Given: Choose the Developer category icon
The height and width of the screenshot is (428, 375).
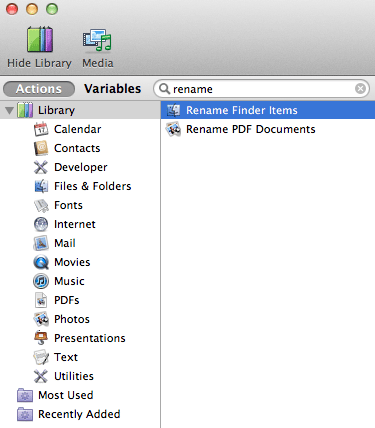Looking at the screenshot, I should pyautogui.click(x=41, y=167).
